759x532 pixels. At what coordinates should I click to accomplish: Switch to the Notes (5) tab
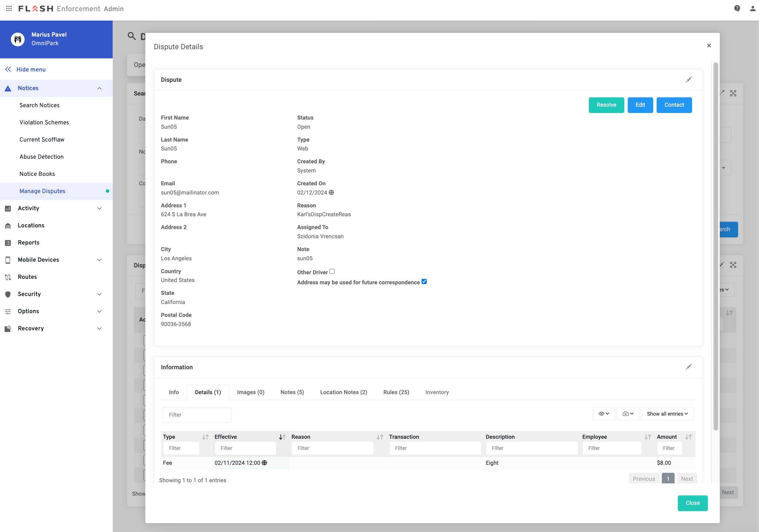coord(292,392)
